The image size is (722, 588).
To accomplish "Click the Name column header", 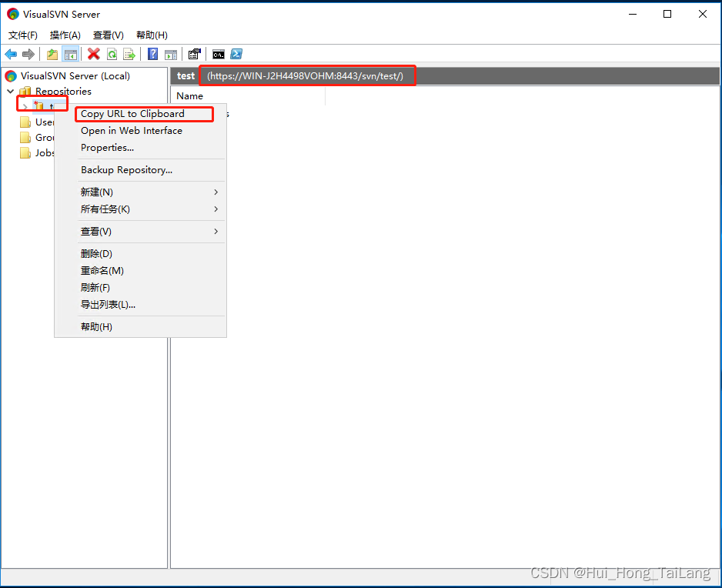I will click(248, 95).
